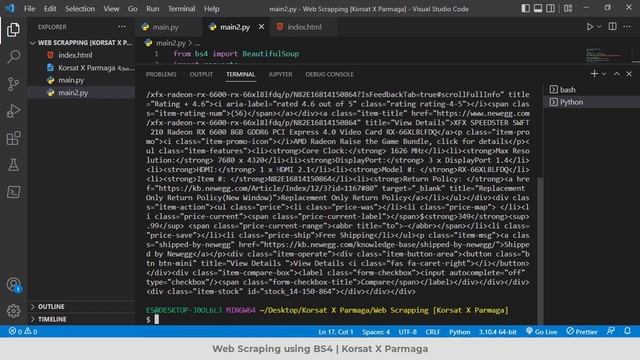Open the View menu
This screenshot has width=640, height=360.
point(111,9)
